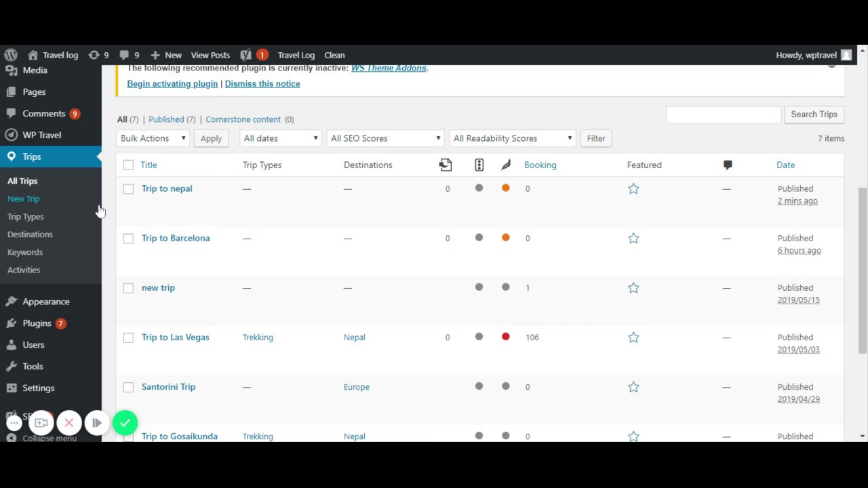Open the admin bar comments bubble

point(124,55)
